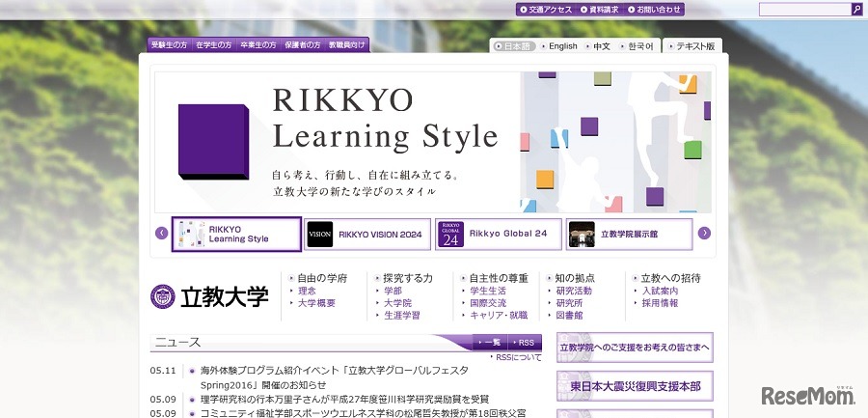Open the 生涯学習 link
The image size is (868, 418).
[402, 316]
